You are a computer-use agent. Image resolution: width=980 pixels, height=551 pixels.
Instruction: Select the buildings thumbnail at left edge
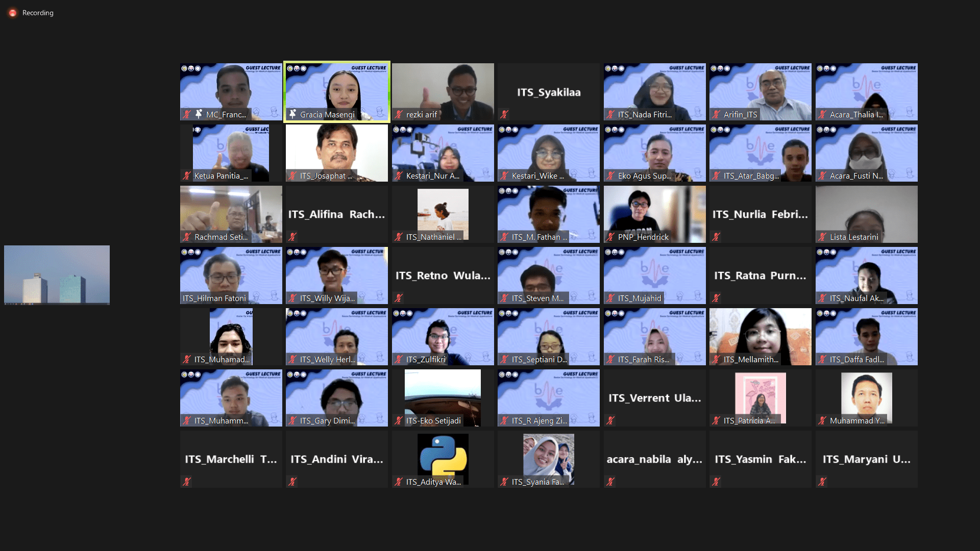[57, 275]
